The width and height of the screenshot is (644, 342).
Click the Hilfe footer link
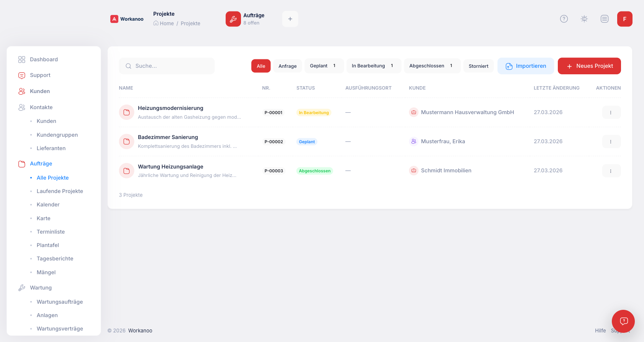(x=600, y=331)
